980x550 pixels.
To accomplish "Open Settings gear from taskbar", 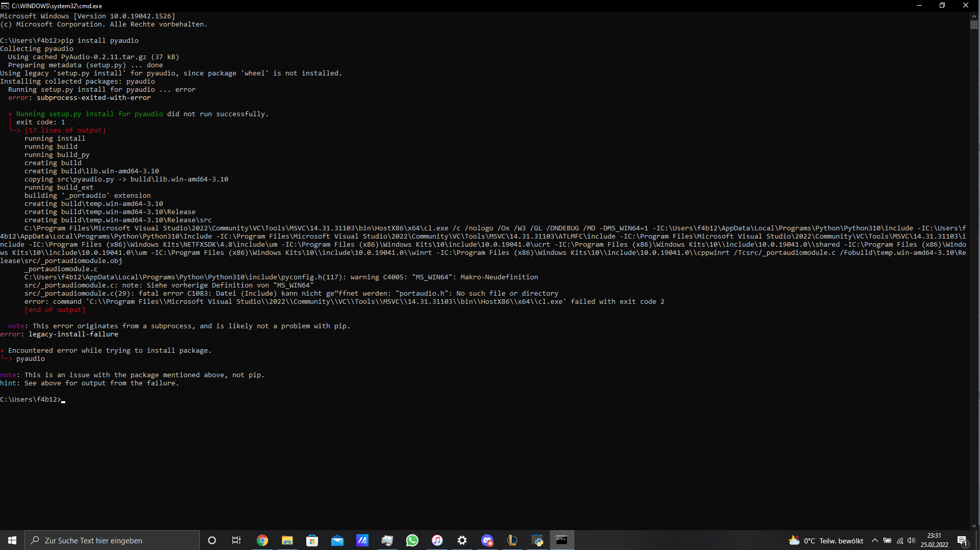I will pos(462,540).
